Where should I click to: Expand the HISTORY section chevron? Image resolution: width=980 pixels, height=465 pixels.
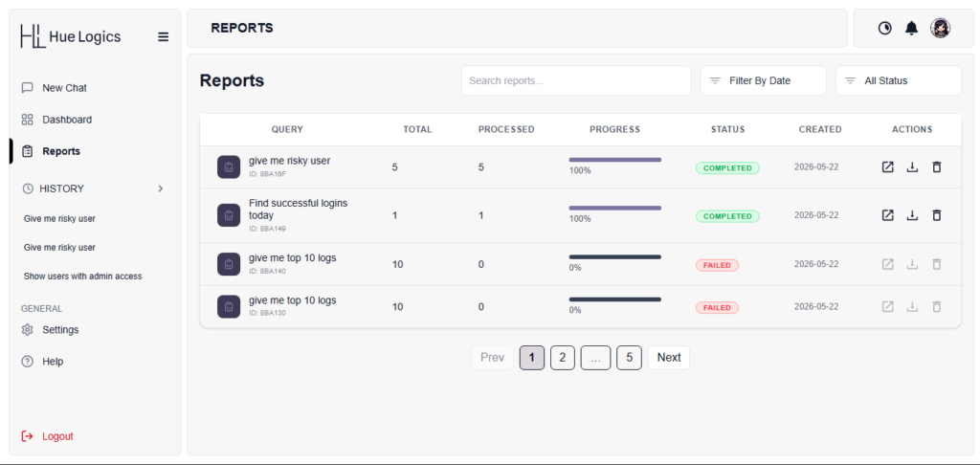click(x=161, y=188)
